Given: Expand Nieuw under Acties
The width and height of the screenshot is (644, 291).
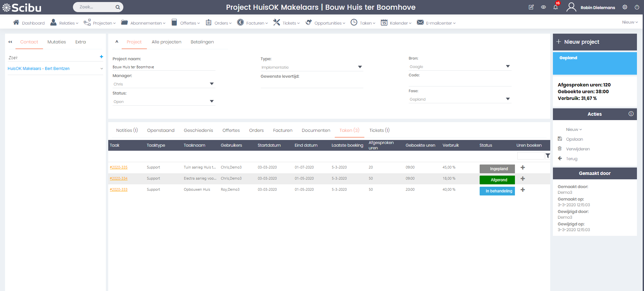Looking at the screenshot, I should coord(573,130).
